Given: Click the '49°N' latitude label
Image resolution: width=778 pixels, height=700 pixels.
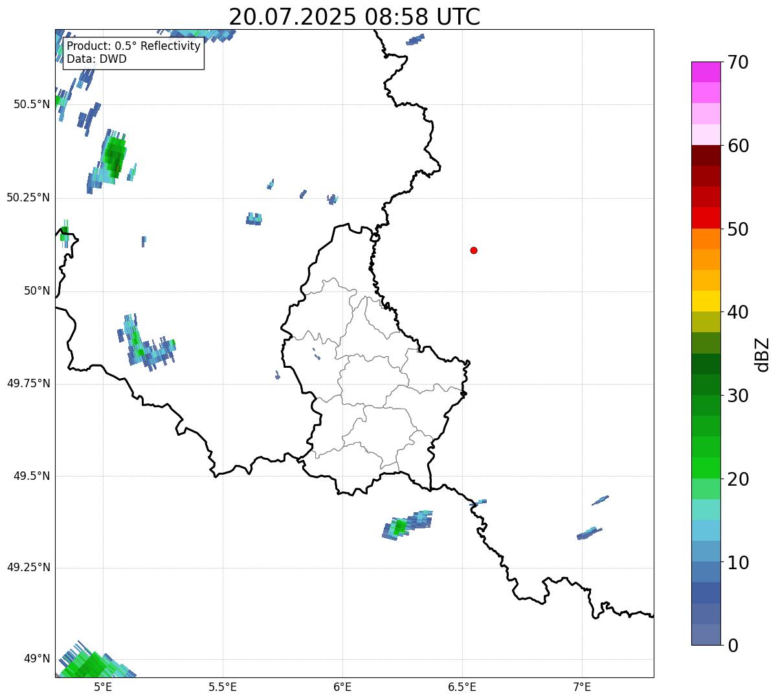Looking at the screenshot, I should pyautogui.click(x=37, y=659).
